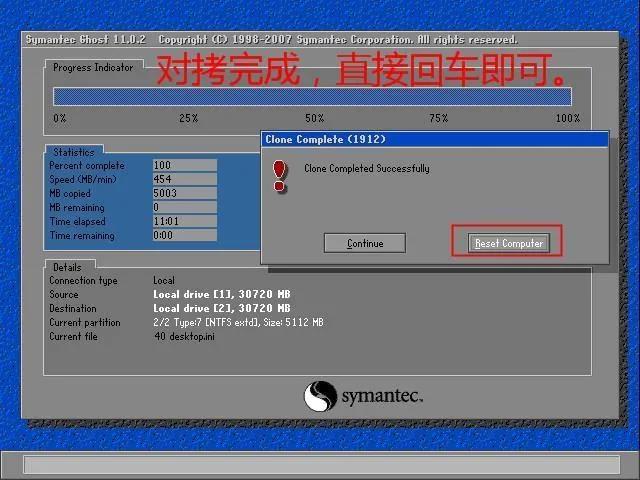Click the MB copied value 5003
The height and width of the screenshot is (480, 640).
tap(185, 193)
